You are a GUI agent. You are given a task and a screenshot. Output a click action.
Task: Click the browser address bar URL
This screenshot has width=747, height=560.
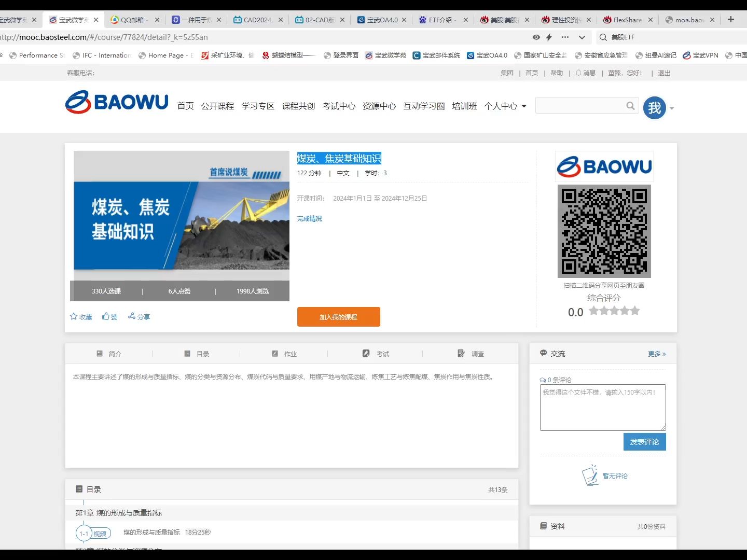click(104, 37)
